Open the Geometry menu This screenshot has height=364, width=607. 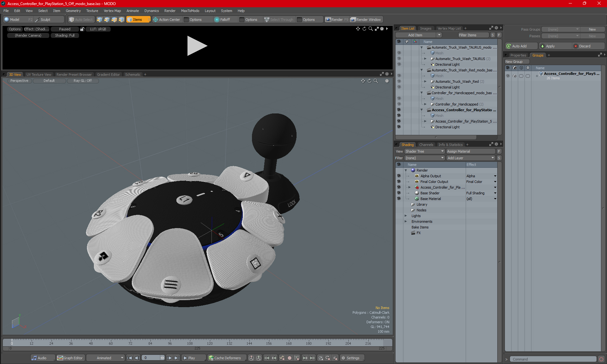coord(73,11)
